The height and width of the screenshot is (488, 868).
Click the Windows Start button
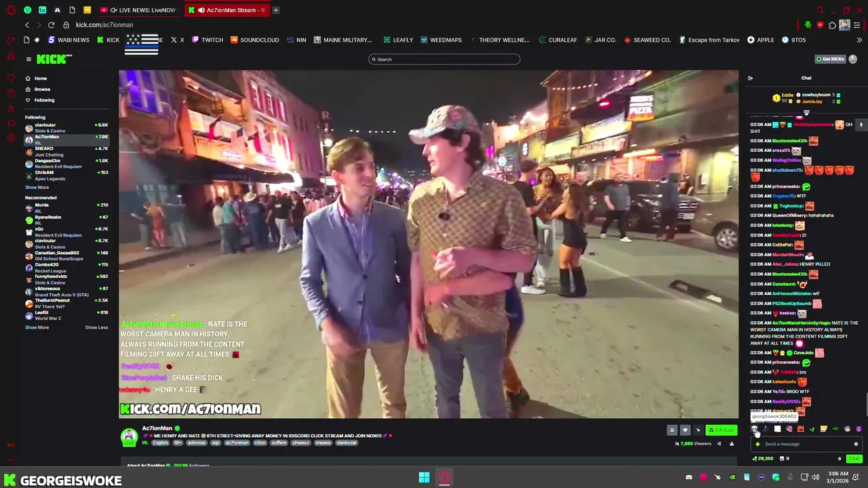pyautogui.click(x=424, y=478)
